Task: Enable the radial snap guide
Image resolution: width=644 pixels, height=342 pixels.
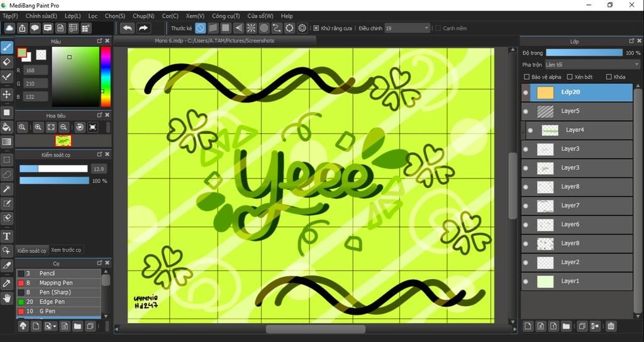Action: [251, 28]
